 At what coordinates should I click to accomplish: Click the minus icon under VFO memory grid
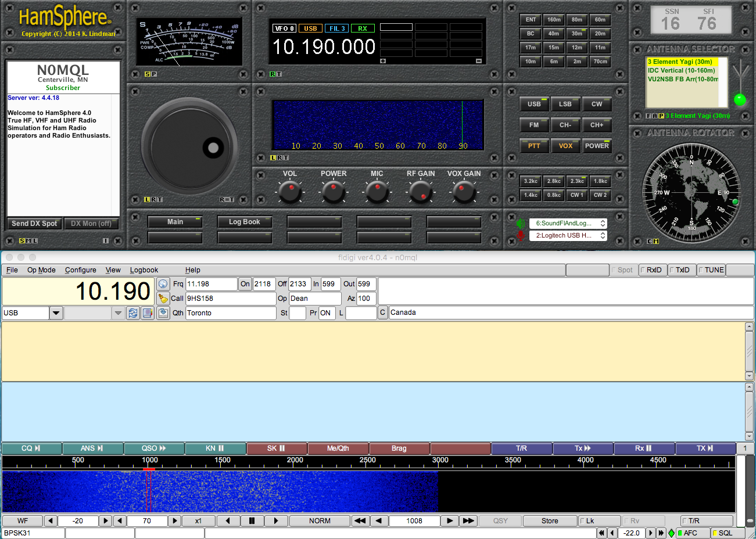479,61
